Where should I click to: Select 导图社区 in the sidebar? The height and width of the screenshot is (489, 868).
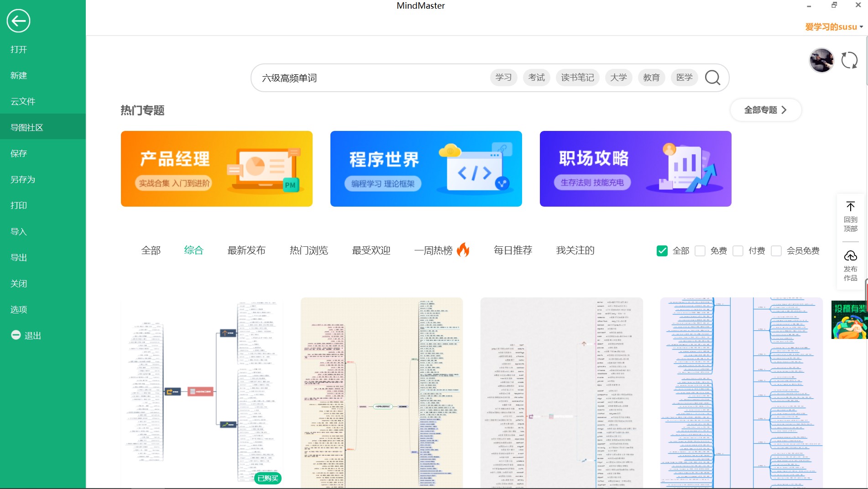(x=43, y=127)
